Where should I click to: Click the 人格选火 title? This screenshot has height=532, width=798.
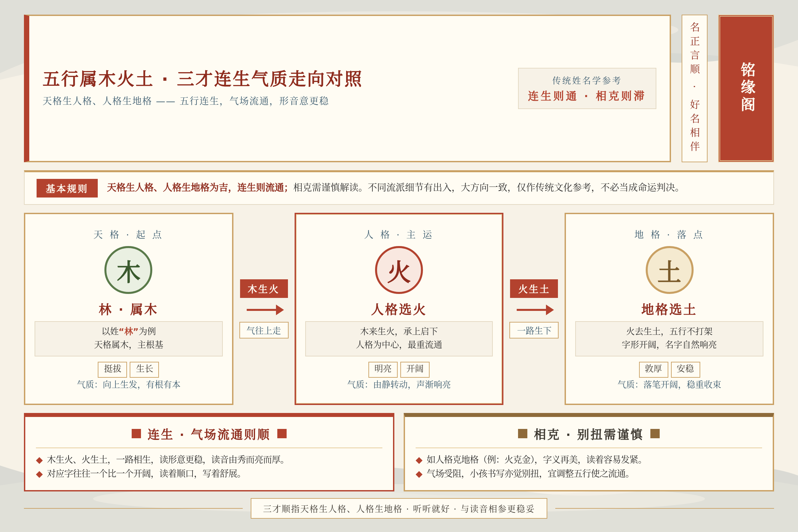coord(399,310)
